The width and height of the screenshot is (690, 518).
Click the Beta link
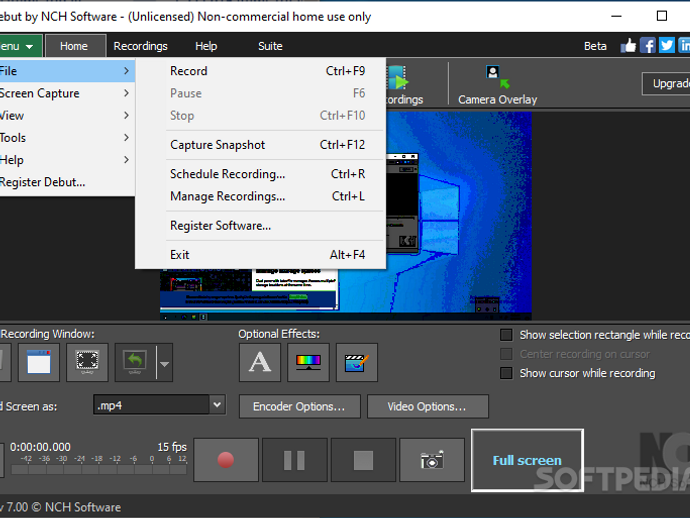tap(595, 46)
